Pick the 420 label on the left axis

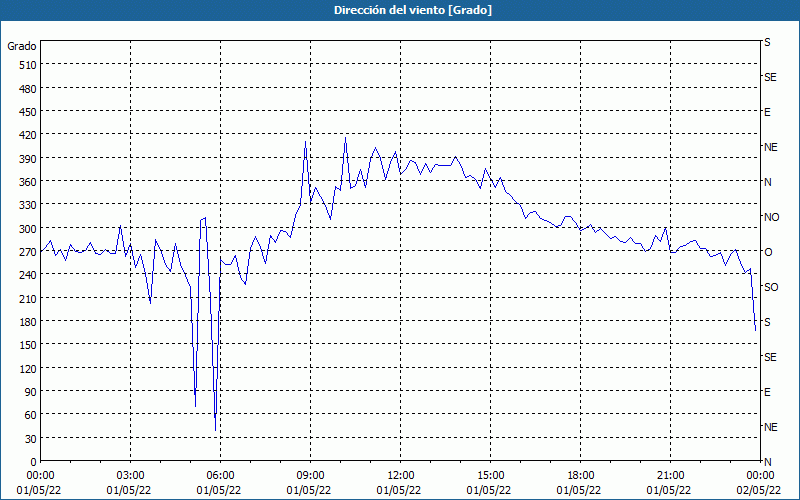pos(28,136)
